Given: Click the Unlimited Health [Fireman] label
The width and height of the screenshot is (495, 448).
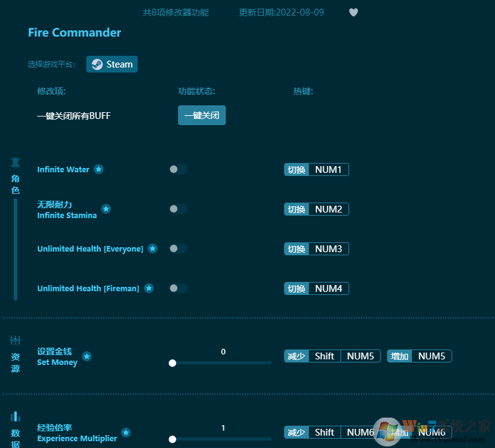Looking at the screenshot, I should pyautogui.click(x=88, y=289).
